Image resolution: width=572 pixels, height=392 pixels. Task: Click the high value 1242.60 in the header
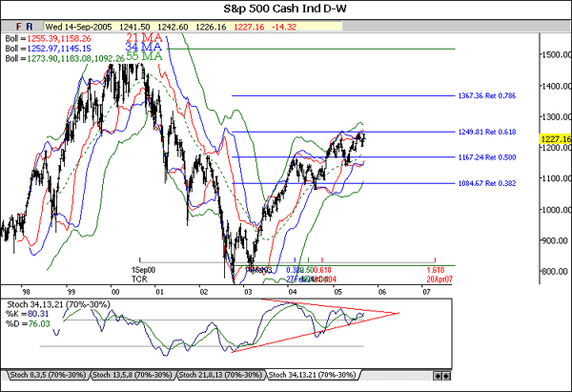[x=173, y=27]
